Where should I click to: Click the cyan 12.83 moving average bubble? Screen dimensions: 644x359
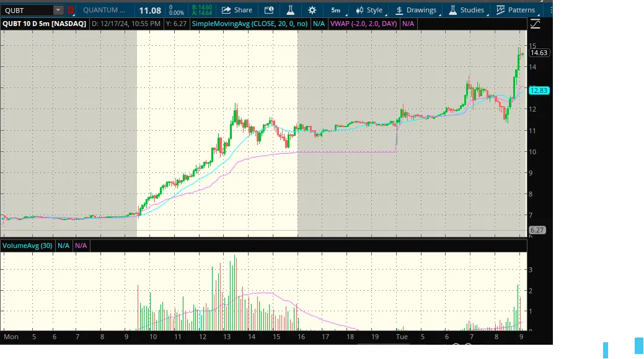[x=539, y=91]
